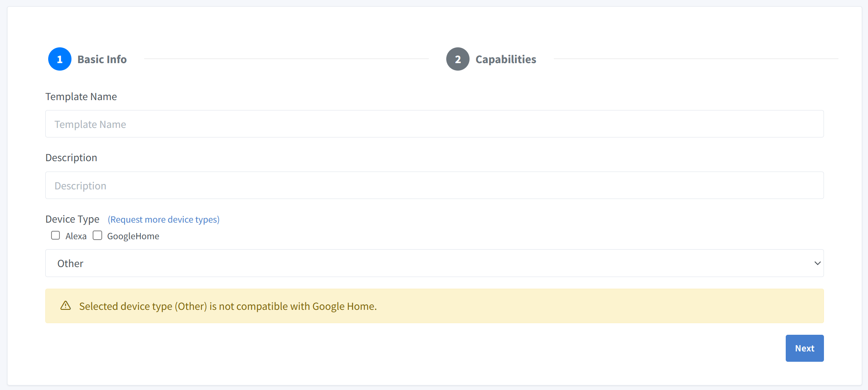Click the Google Home incompatibility warning text
Viewport: 868px width, 390px height.
228,307
